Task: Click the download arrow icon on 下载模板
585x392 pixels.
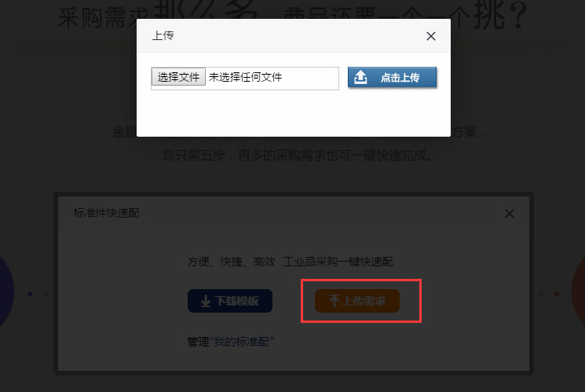Action: [206, 302]
